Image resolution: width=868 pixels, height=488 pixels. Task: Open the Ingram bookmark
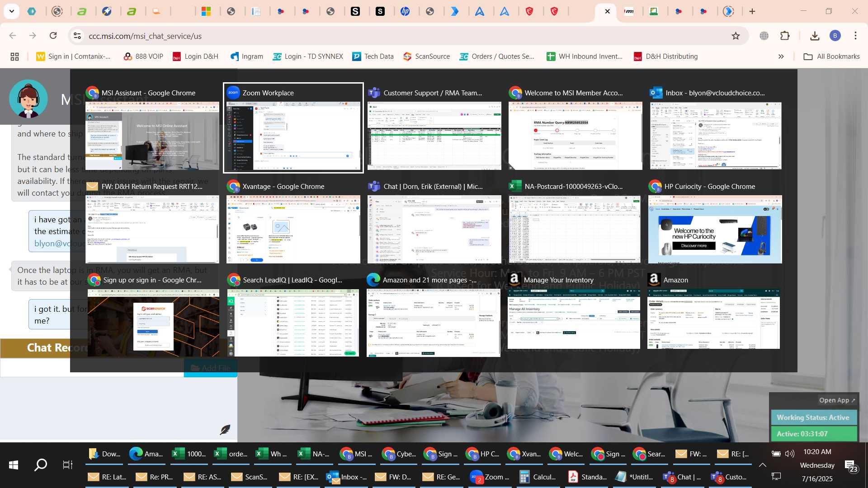[x=246, y=56]
